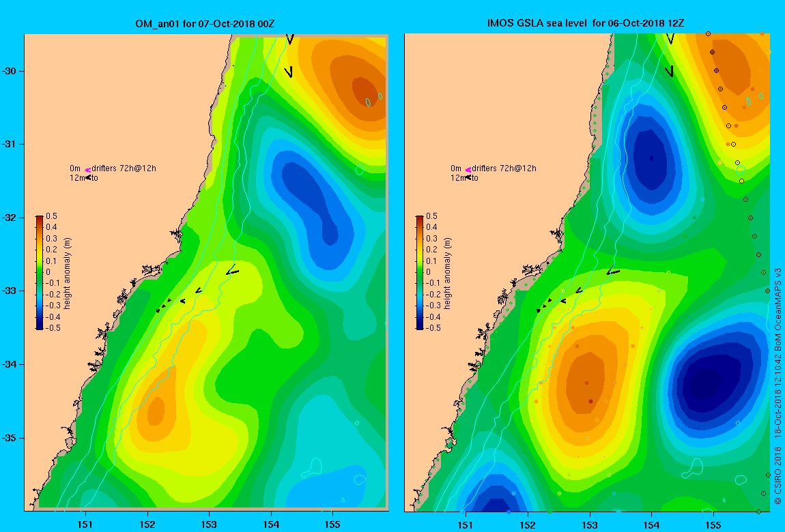Click the '-33' latitude label
Image resolution: width=785 pixels, height=532 pixels.
10,291
